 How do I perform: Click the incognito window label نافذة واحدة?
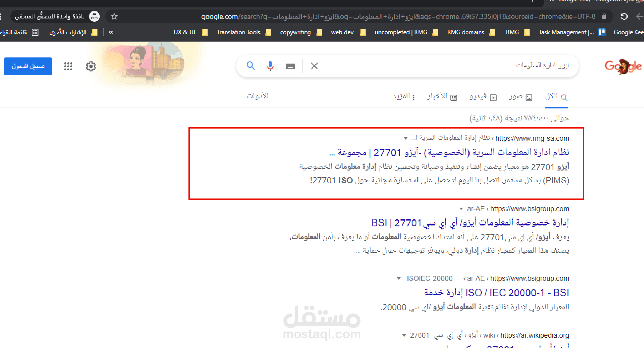tap(50, 16)
